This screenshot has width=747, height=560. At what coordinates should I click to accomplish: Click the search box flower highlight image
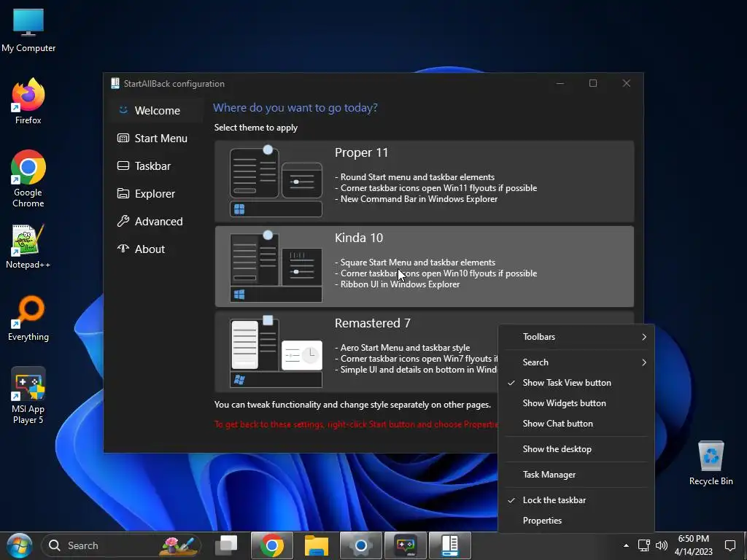pyautogui.click(x=178, y=545)
